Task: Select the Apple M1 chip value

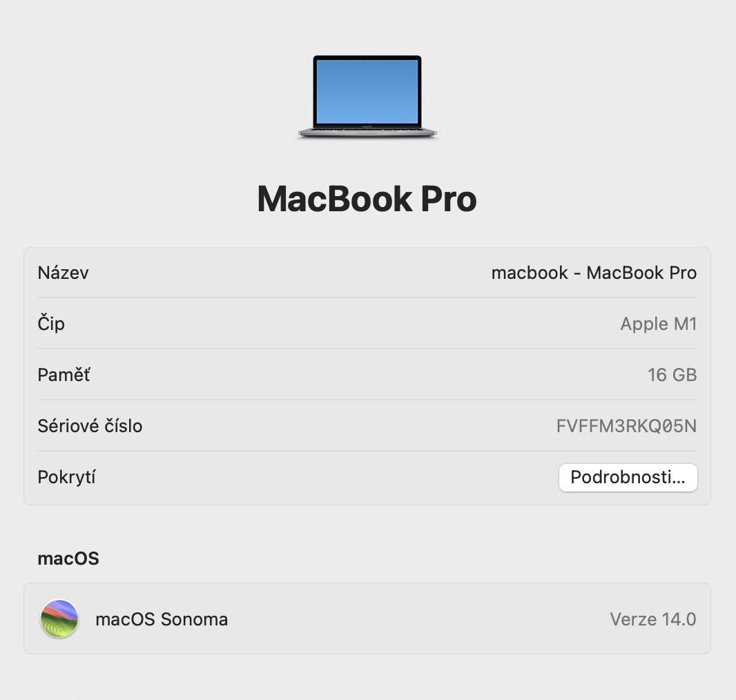Action: [x=659, y=324]
